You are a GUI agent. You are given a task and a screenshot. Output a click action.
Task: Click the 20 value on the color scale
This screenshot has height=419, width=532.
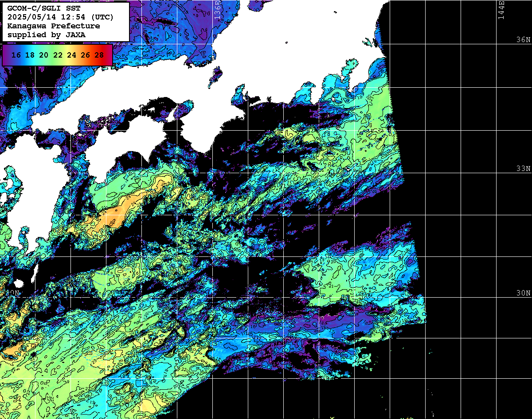coord(43,55)
